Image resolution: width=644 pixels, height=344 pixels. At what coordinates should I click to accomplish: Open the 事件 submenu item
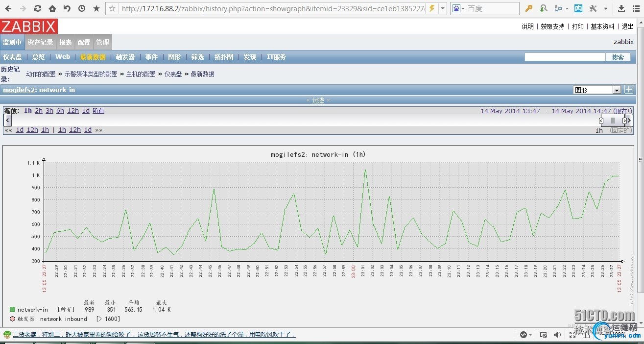[151, 57]
